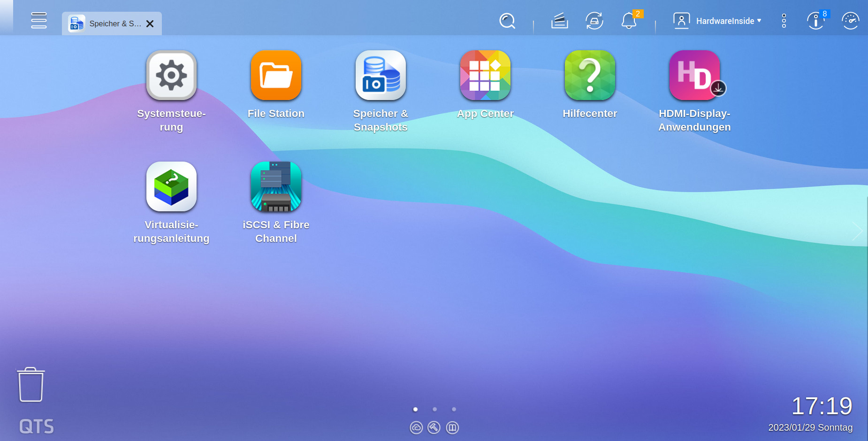Open the resource monitor dashboard gauge

(x=851, y=20)
